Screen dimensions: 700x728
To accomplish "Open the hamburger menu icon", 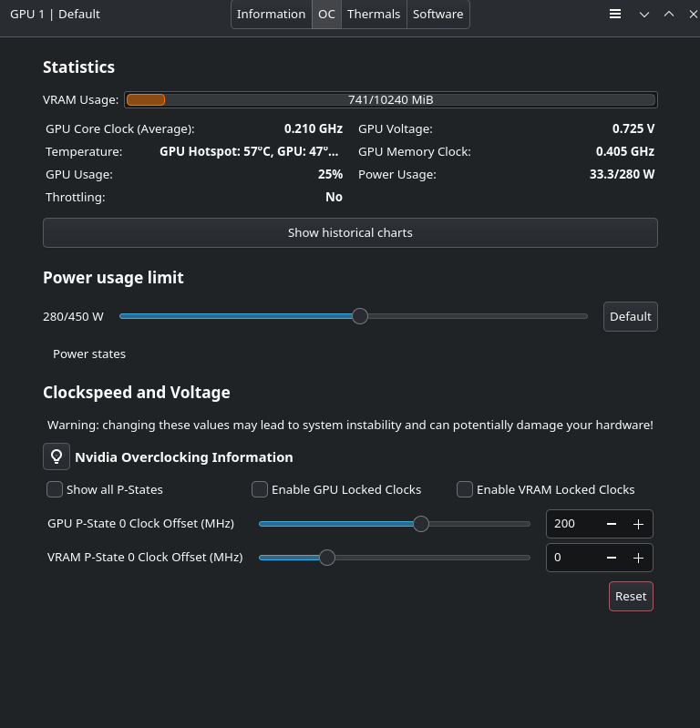I will pos(615,14).
